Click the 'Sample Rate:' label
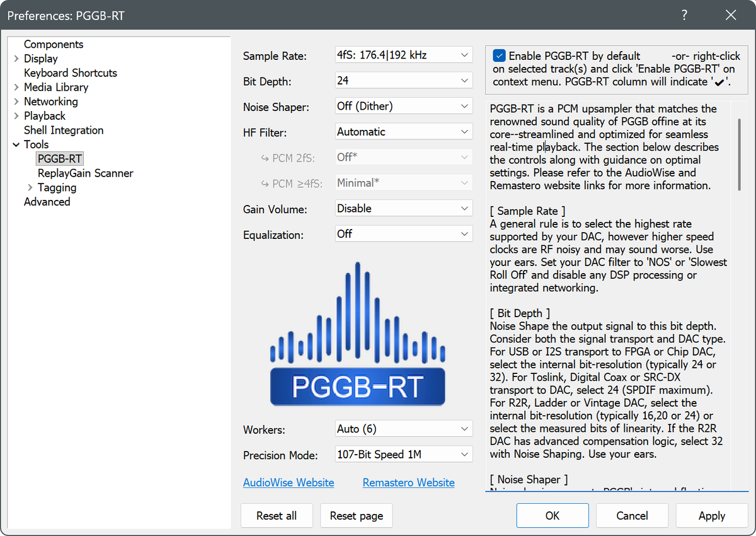 coord(275,56)
